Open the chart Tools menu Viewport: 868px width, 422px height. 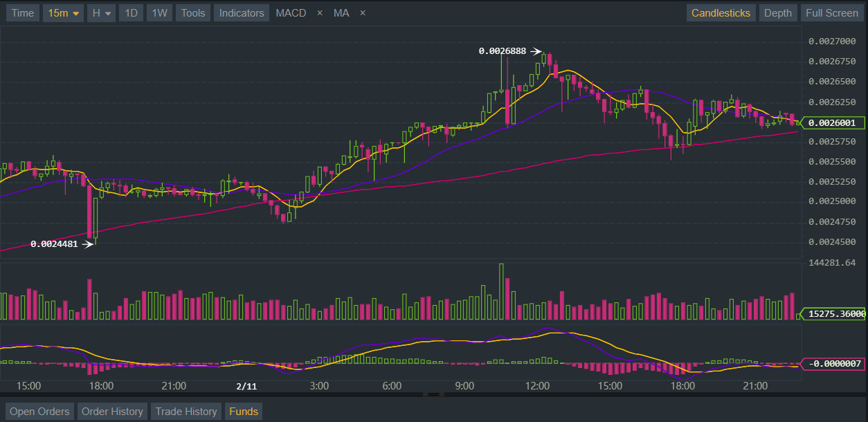click(193, 13)
